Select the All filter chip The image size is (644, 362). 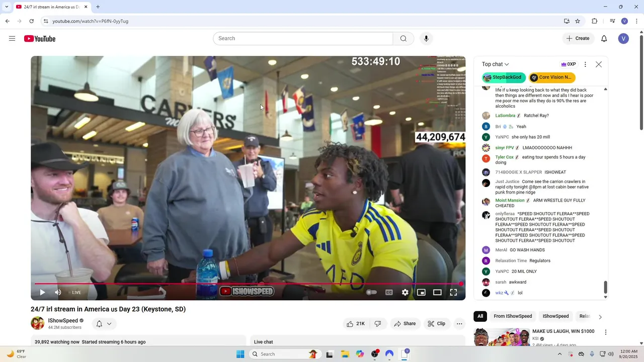[480, 316]
